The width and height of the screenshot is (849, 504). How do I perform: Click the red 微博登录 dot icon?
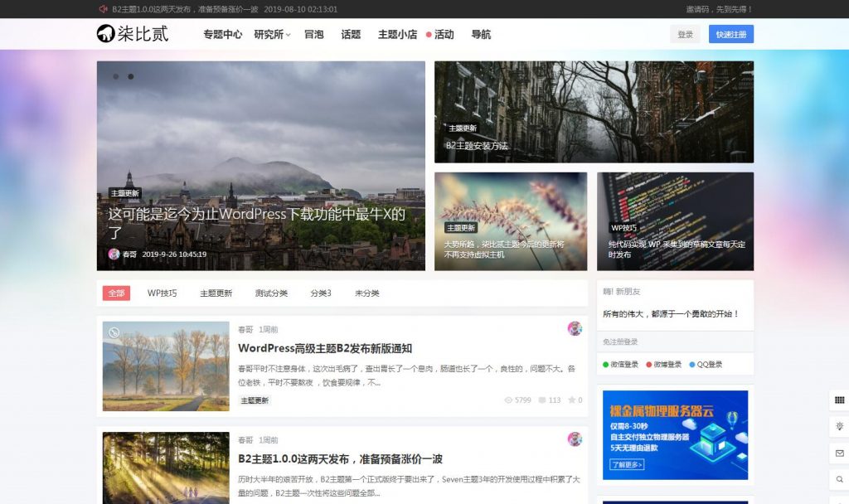(648, 365)
